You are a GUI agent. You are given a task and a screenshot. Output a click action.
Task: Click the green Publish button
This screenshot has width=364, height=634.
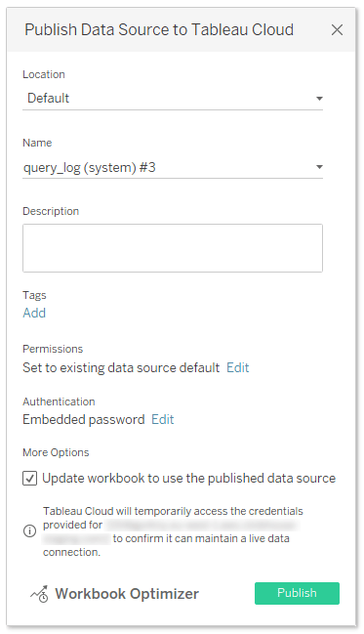pyautogui.click(x=297, y=593)
